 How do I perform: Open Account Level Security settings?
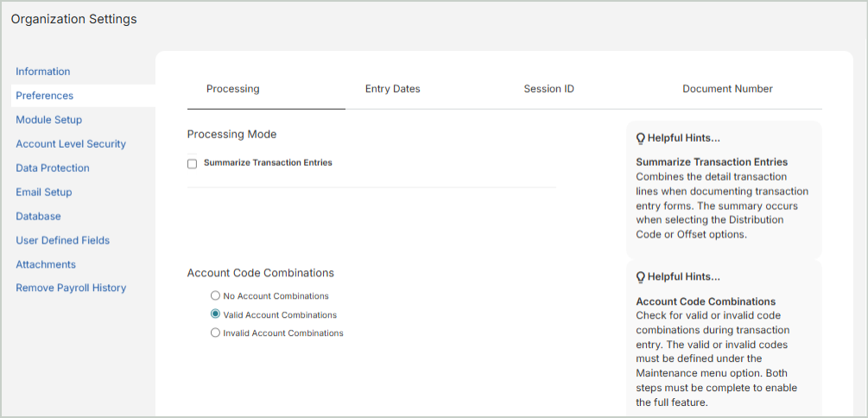pos(71,144)
